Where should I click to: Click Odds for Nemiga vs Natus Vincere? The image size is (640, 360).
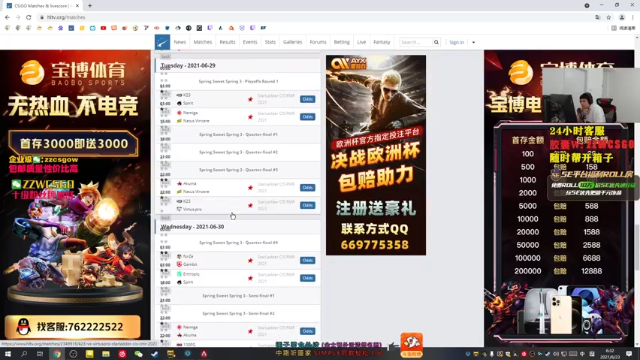[307, 117]
